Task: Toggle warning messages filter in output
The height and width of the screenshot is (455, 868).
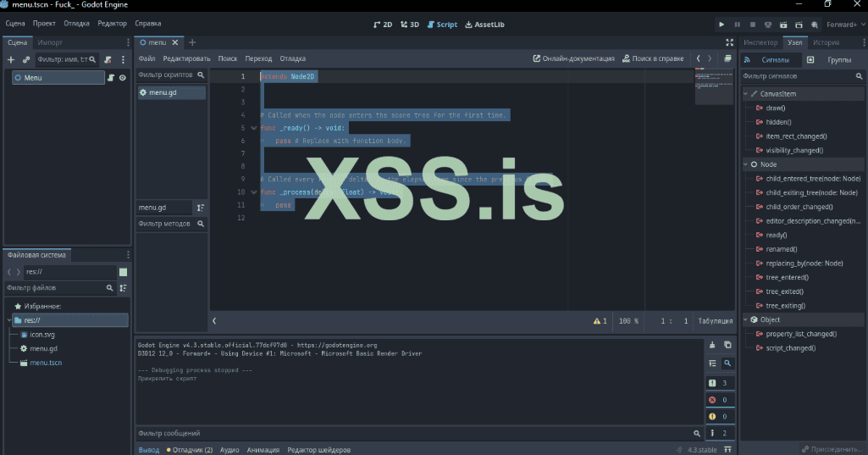Action: point(717,417)
